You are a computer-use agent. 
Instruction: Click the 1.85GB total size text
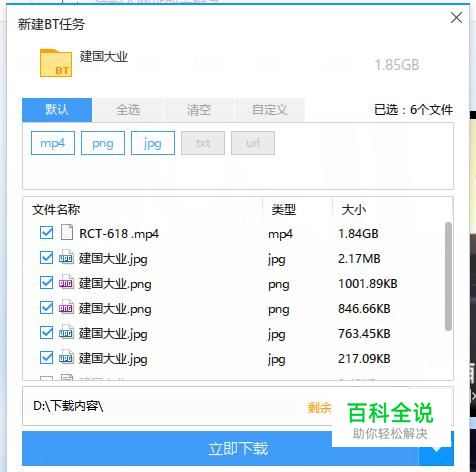[x=397, y=65]
